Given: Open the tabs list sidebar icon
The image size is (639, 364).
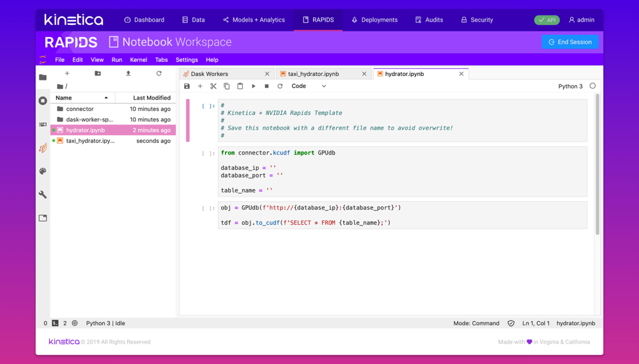Looking at the screenshot, I should click(x=43, y=218).
